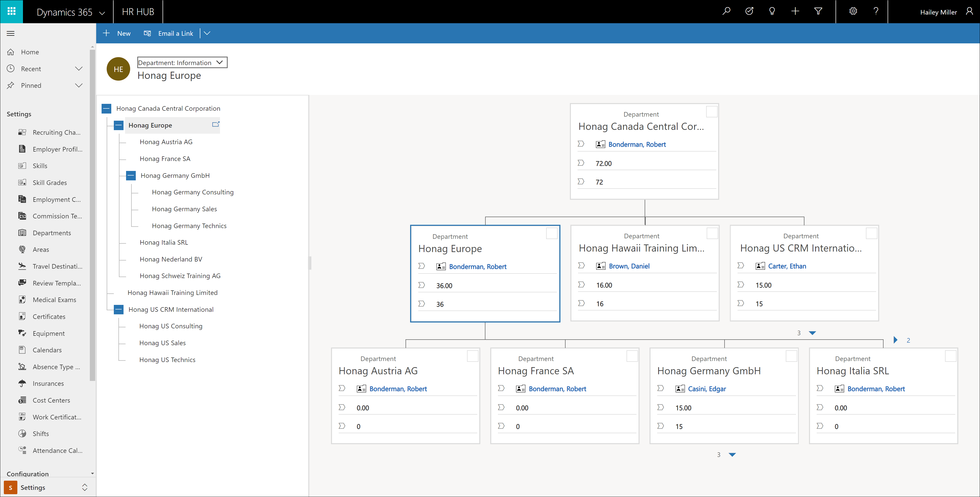The image size is (980, 497).
Task: Expand the Recent section chevron
Action: (79, 69)
